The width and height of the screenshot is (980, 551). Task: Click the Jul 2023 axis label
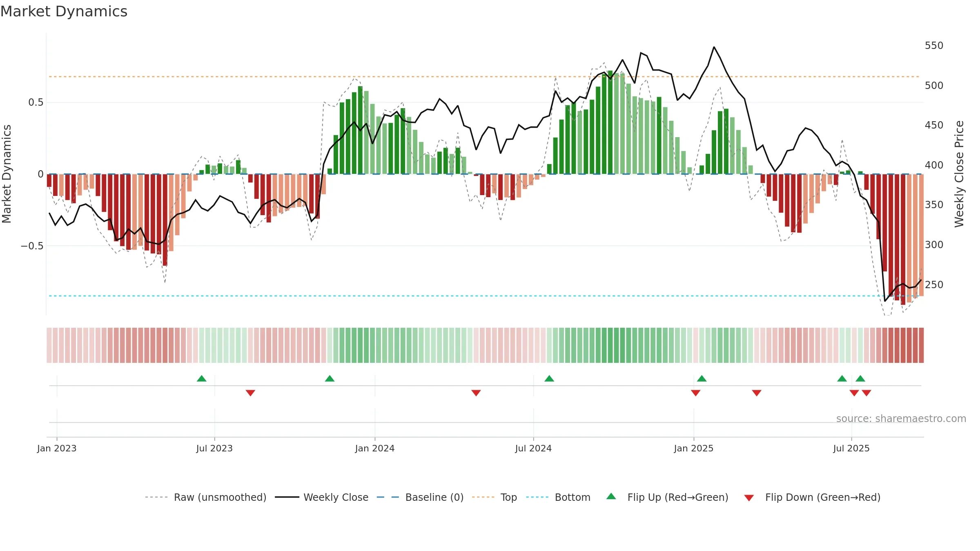coord(214,448)
